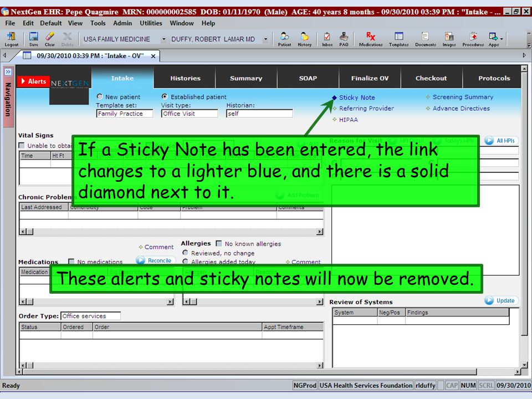Switch to the Histories tab
This screenshot has width=532, height=399.
coord(185,78)
